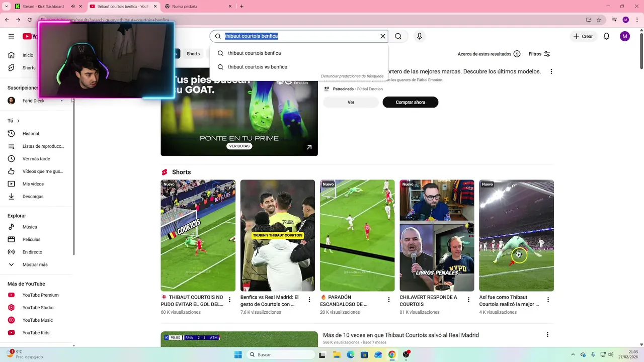
Task: Select suggestion 'thibaut courtois benfica'
Action: tap(299, 53)
